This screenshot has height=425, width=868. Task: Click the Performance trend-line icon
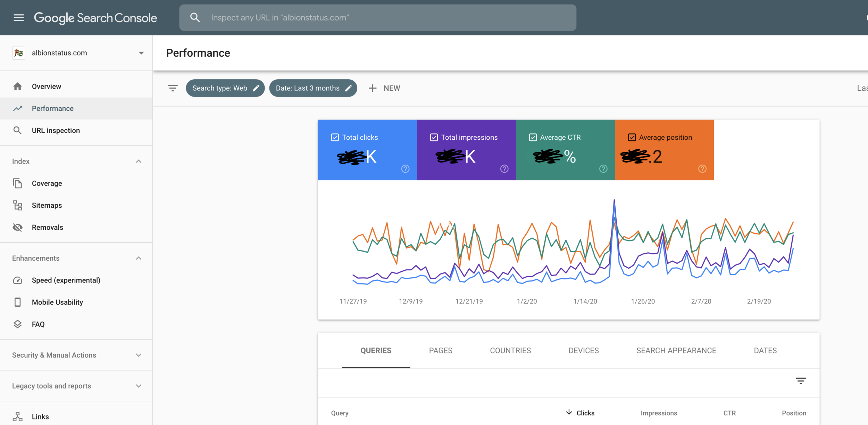(18, 108)
